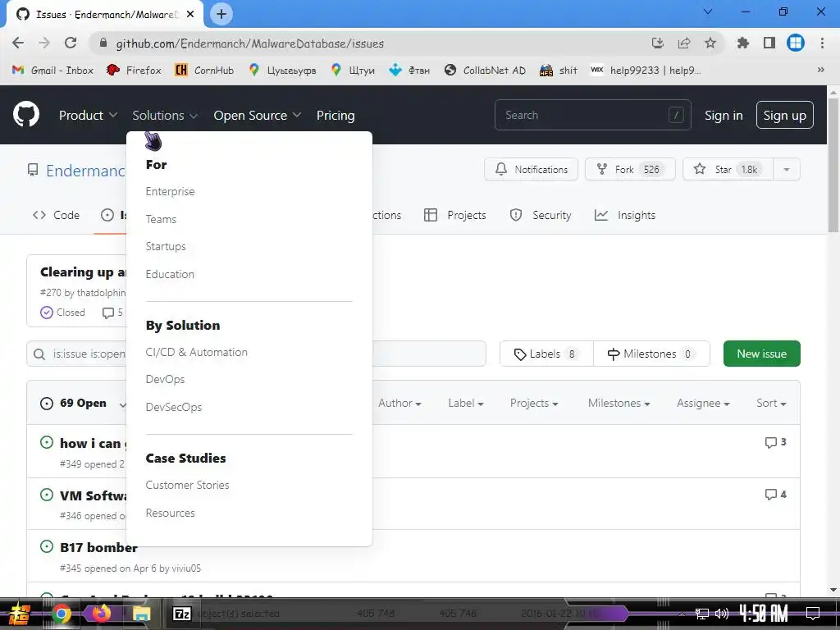Screen dimensions: 840x630
Task: Select DevOps in the Solutions menu
Action: click(165, 379)
